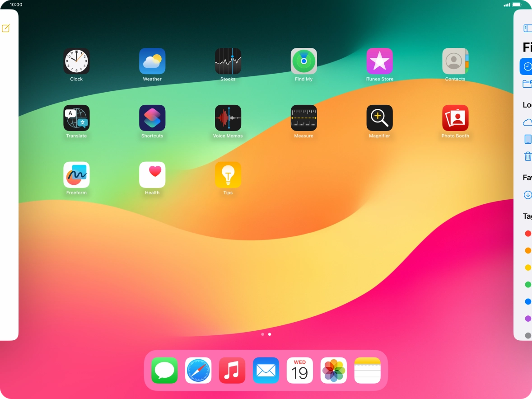Launch the Magnifier app
The width and height of the screenshot is (532, 399).
coord(379,118)
